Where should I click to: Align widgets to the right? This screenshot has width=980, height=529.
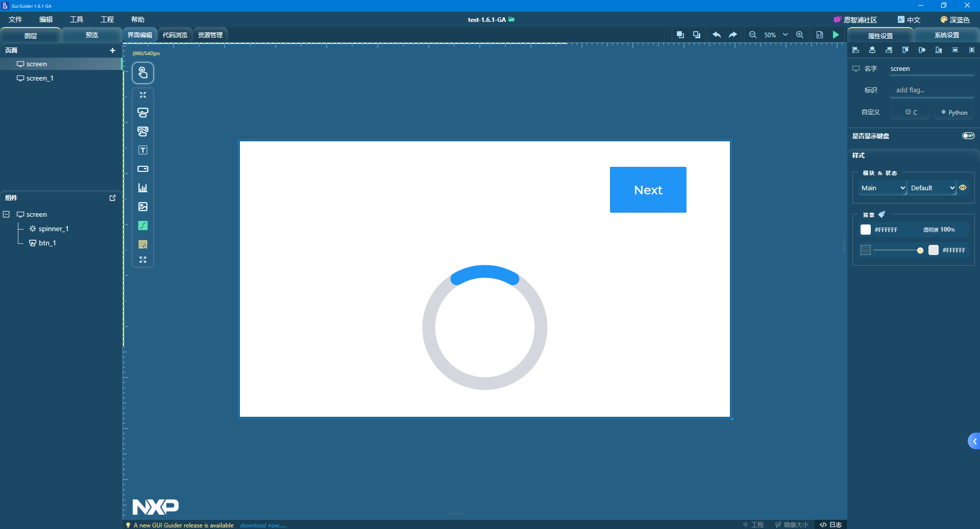click(x=889, y=50)
